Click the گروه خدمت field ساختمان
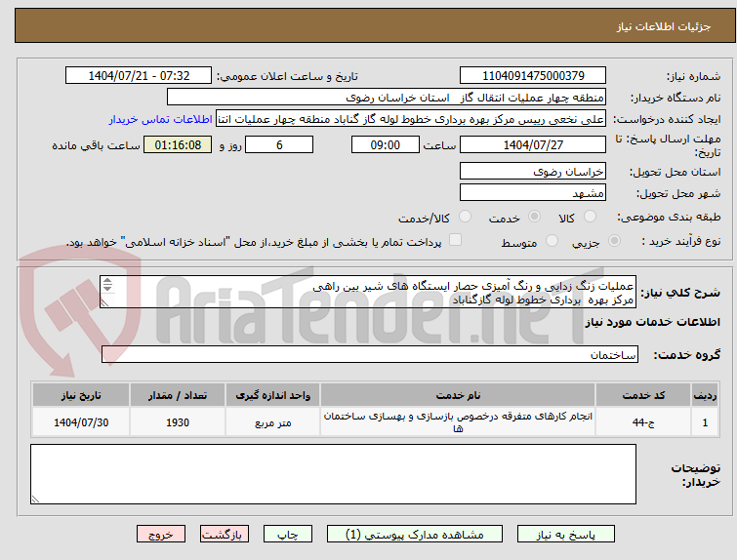The width and height of the screenshot is (737, 560). click(x=370, y=354)
